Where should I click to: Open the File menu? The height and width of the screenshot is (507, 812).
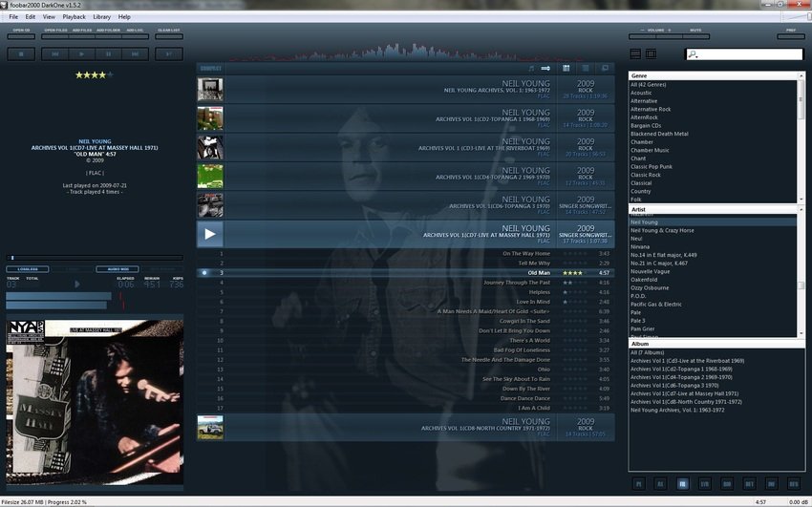coord(13,16)
